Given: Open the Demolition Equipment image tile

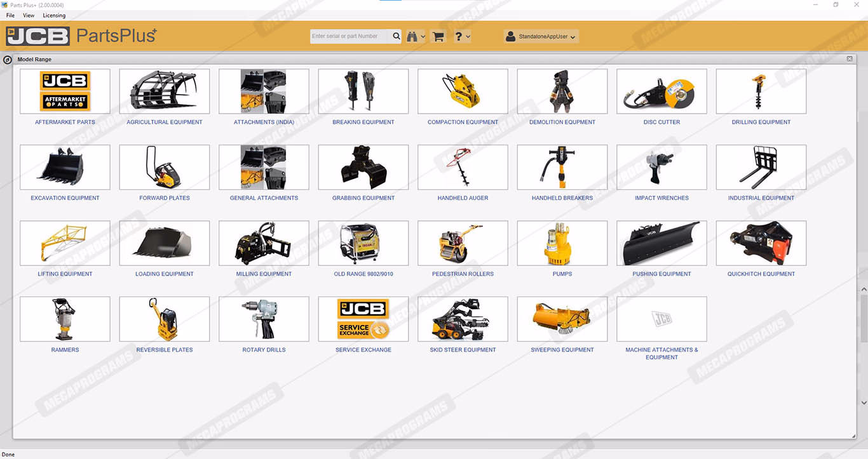Looking at the screenshot, I should [562, 91].
